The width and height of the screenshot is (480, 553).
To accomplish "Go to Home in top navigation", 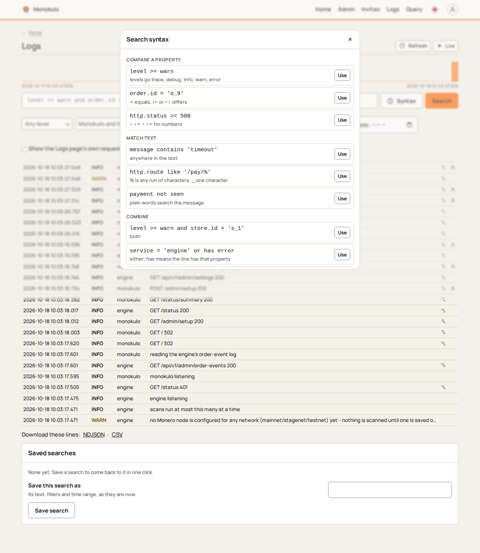I will (323, 10).
